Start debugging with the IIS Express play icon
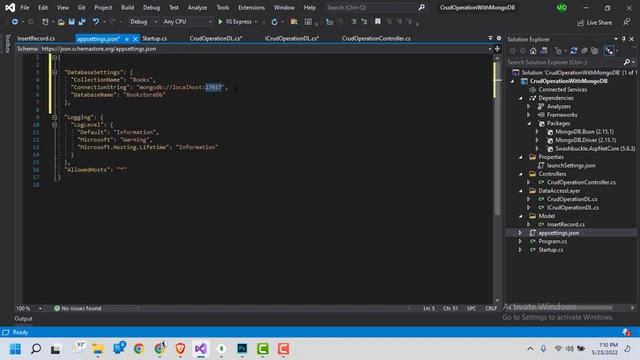The width and height of the screenshot is (640, 360). (x=220, y=22)
